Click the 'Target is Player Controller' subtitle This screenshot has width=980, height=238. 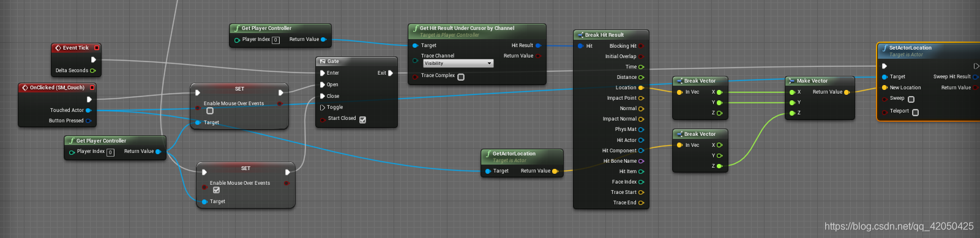pos(450,35)
